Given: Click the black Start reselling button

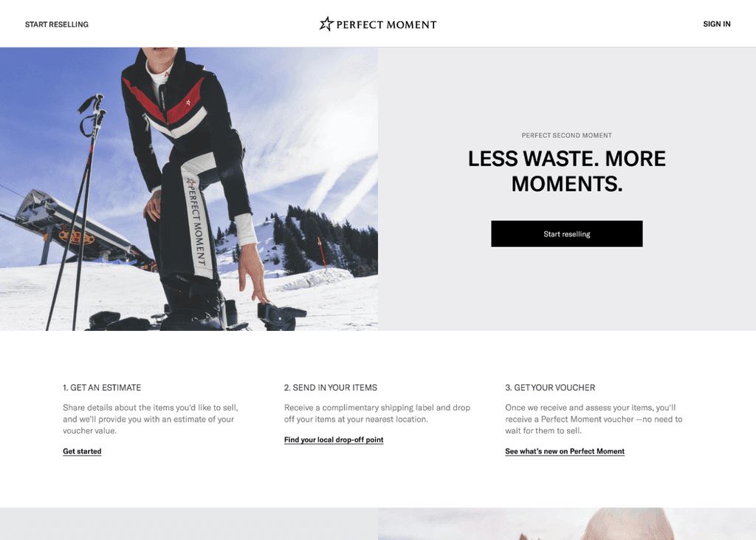Looking at the screenshot, I should point(566,233).
